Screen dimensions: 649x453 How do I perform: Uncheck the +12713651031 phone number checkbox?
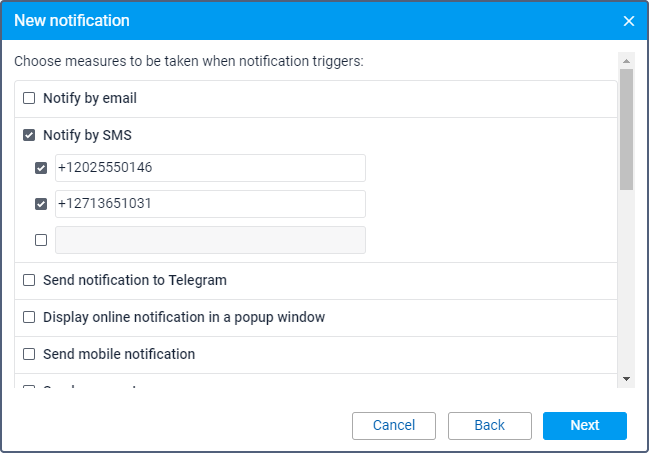tap(41, 204)
